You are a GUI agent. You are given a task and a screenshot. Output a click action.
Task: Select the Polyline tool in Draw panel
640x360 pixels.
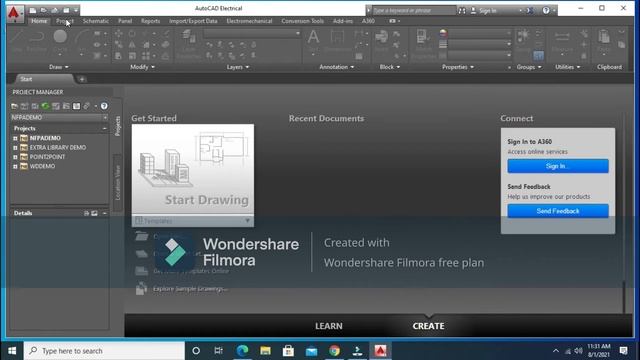click(x=37, y=40)
